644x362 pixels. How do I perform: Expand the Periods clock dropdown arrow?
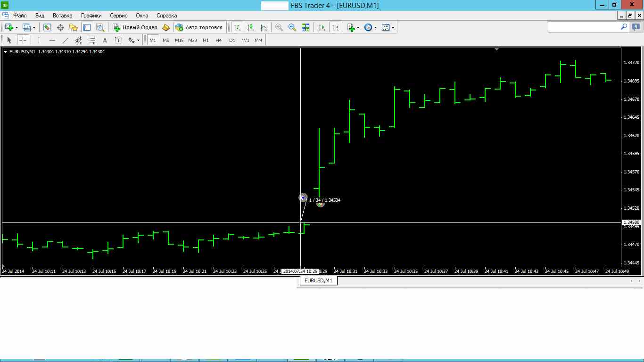click(x=375, y=28)
